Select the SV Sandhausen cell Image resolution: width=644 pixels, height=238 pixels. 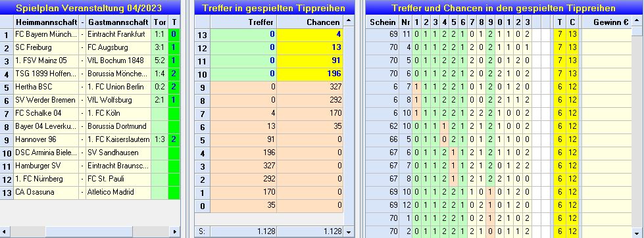(118, 153)
